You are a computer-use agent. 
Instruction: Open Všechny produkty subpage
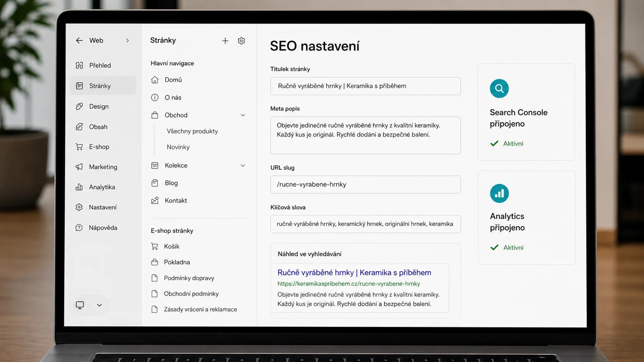tap(192, 131)
